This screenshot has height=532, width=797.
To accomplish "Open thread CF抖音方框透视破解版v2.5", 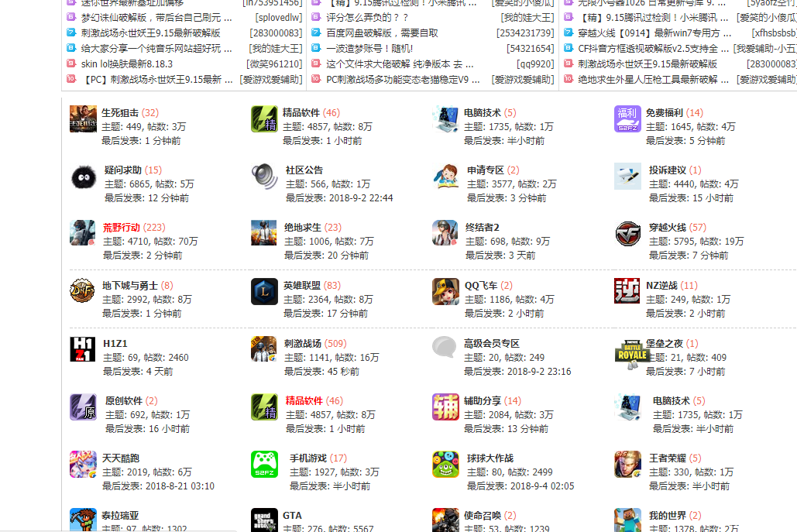I will (653, 49).
